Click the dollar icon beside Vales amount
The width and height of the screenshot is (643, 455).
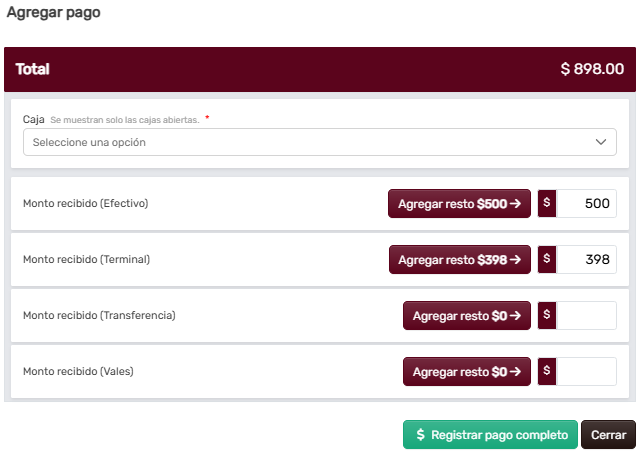coord(547,372)
